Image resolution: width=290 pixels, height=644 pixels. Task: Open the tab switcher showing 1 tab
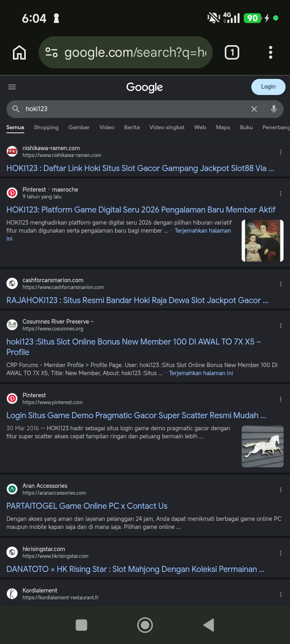click(232, 52)
